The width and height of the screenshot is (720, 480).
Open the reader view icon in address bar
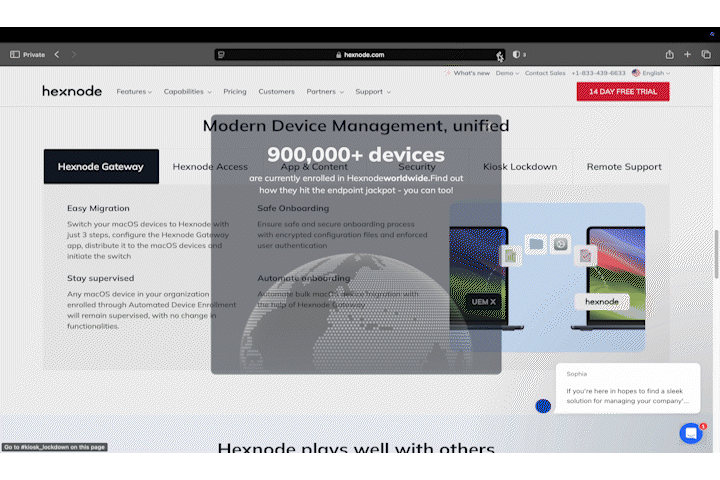click(x=221, y=55)
